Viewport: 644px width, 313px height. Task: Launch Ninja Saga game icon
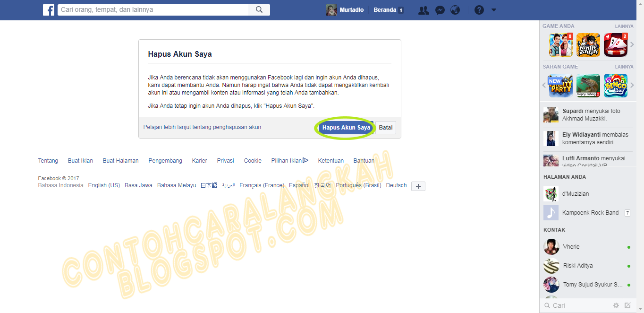(x=588, y=45)
